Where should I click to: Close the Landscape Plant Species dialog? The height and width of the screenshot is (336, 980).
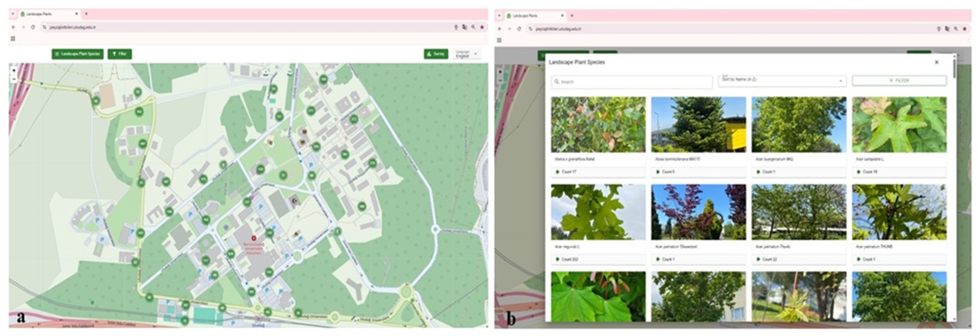click(x=937, y=62)
